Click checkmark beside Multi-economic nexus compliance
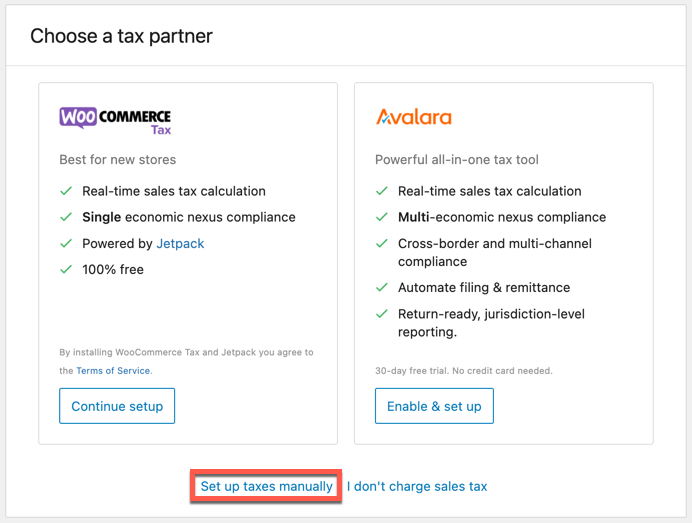The image size is (692, 523). [x=382, y=217]
